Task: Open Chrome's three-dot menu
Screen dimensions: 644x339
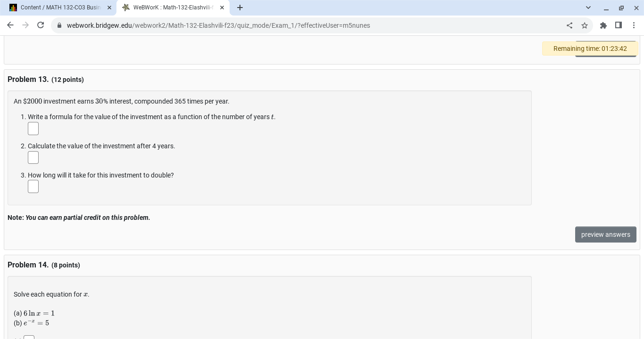Action: pyautogui.click(x=635, y=25)
